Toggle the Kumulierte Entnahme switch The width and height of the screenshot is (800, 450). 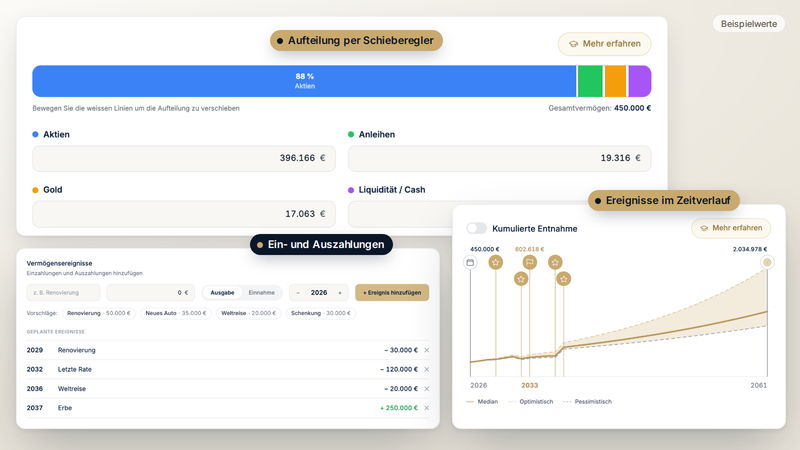[477, 228]
